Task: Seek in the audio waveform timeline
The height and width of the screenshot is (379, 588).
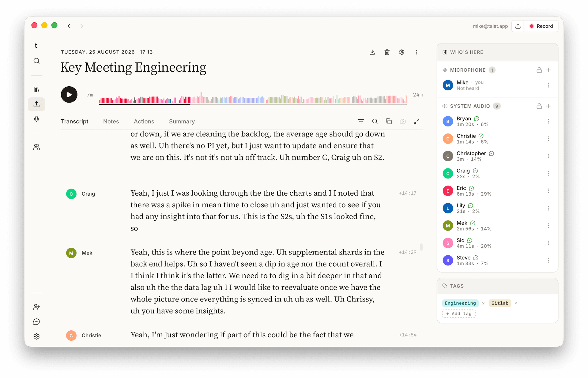Action: point(253,99)
